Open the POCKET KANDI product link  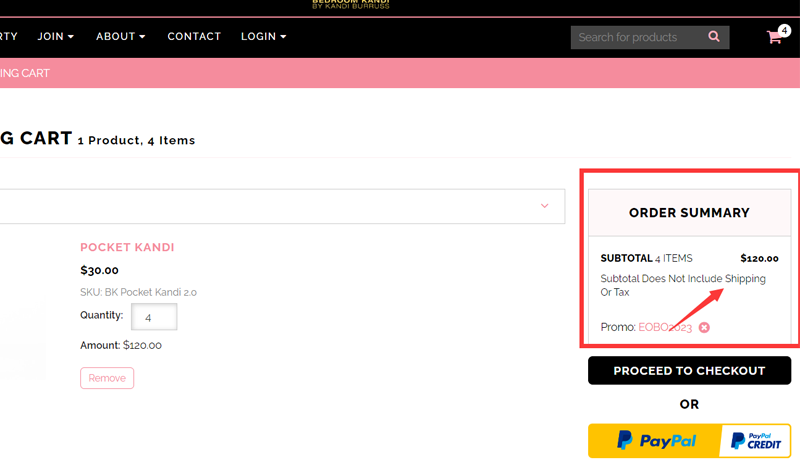128,247
